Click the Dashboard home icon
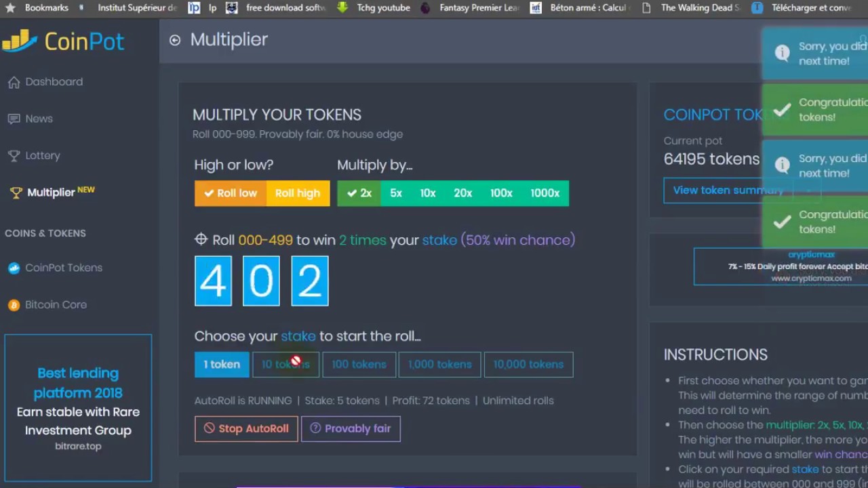The height and width of the screenshot is (488, 868). [14, 82]
